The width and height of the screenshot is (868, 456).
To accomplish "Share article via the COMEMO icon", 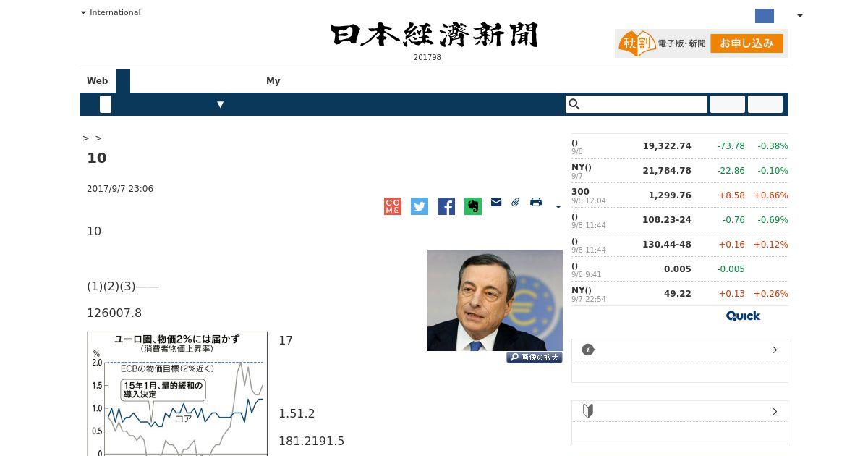I will pyautogui.click(x=393, y=206).
